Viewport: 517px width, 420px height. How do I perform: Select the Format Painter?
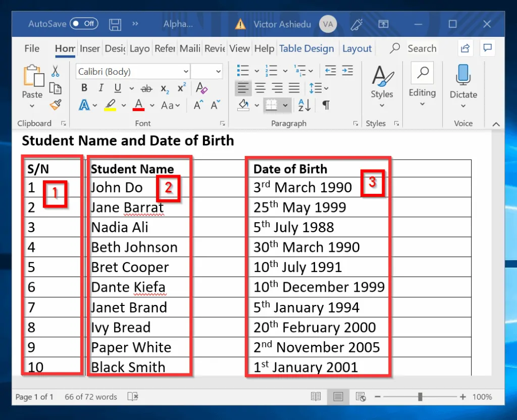56,104
